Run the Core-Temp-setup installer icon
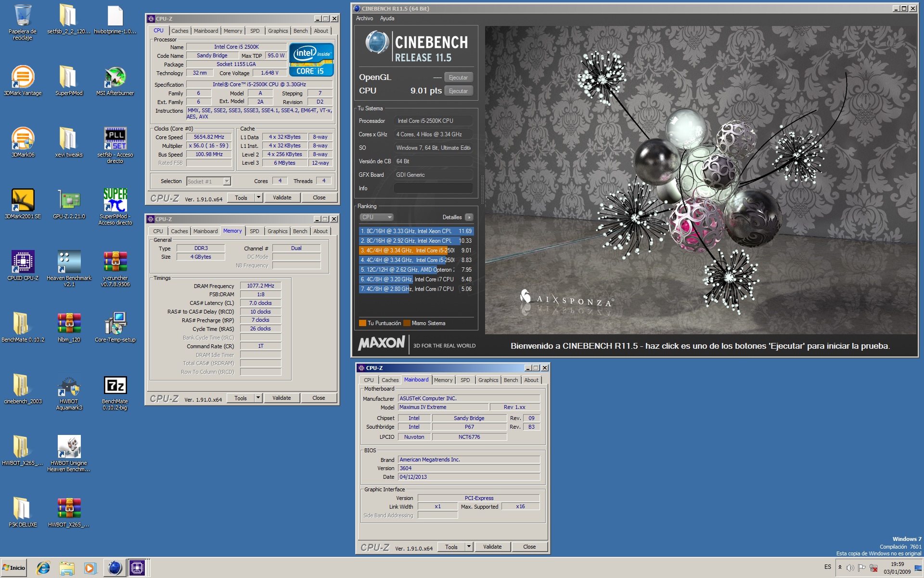 115,327
